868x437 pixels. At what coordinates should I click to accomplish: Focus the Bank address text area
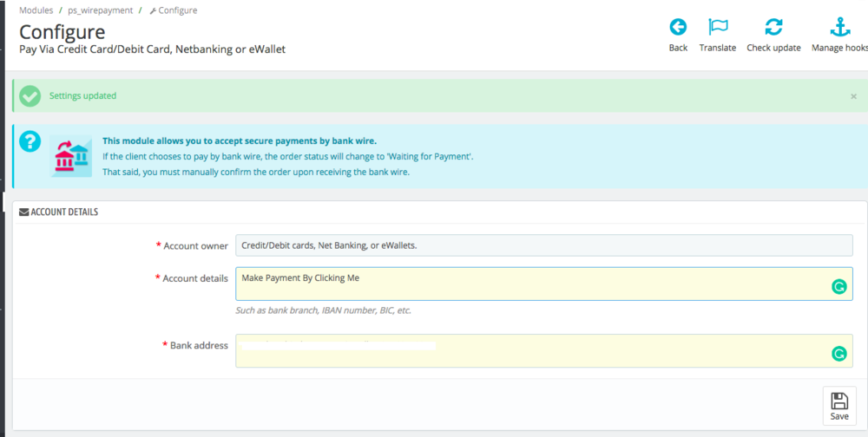543,350
